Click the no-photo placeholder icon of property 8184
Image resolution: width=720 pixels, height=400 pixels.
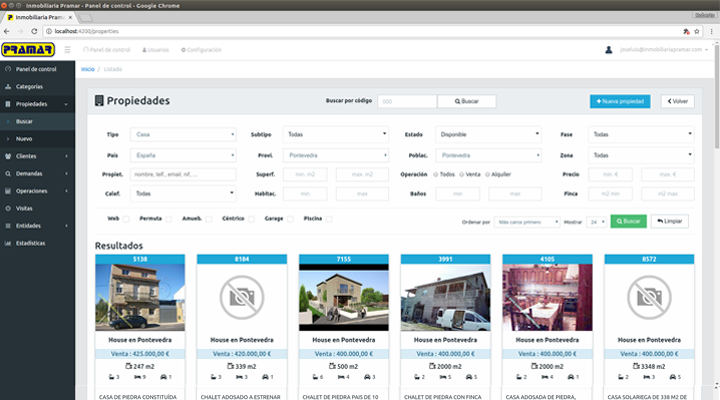242,298
